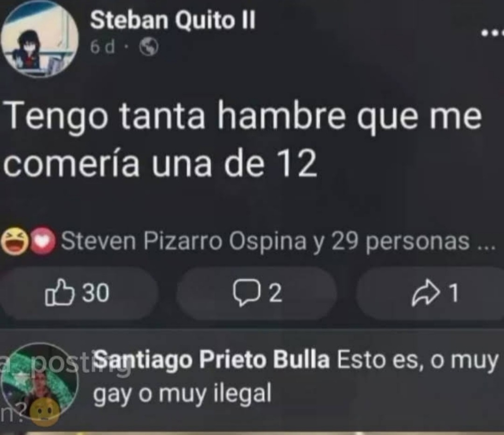This screenshot has width=504, height=435.
Task: Expand the '29 personas ...' reactions text
Action: [x=413, y=242]
